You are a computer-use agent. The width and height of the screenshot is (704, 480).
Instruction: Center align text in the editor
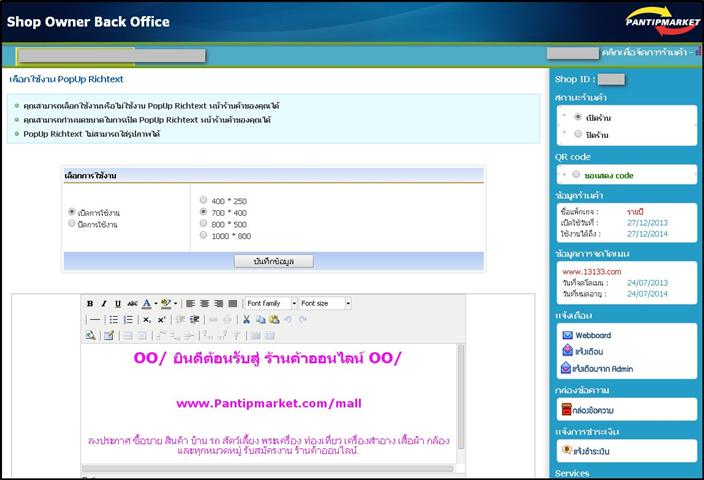(x=205, y=304)
